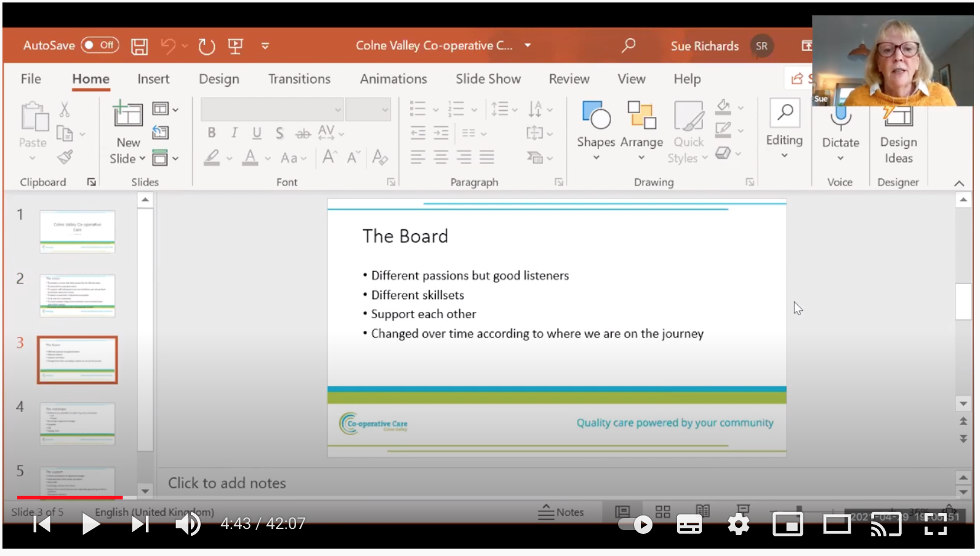Open Design Ideas pane
The height and width of the screenshot is (556, 980).
pyautogui.click(x=898, y=134)
